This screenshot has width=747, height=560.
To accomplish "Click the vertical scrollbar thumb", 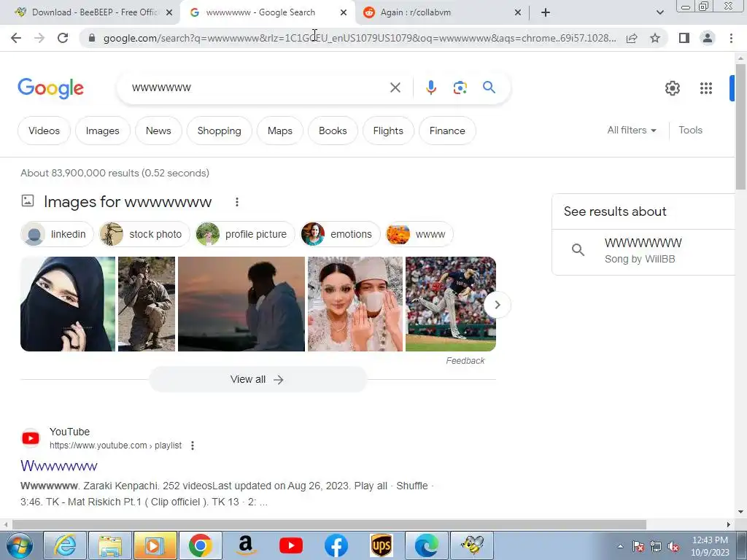I will point(740,126).
